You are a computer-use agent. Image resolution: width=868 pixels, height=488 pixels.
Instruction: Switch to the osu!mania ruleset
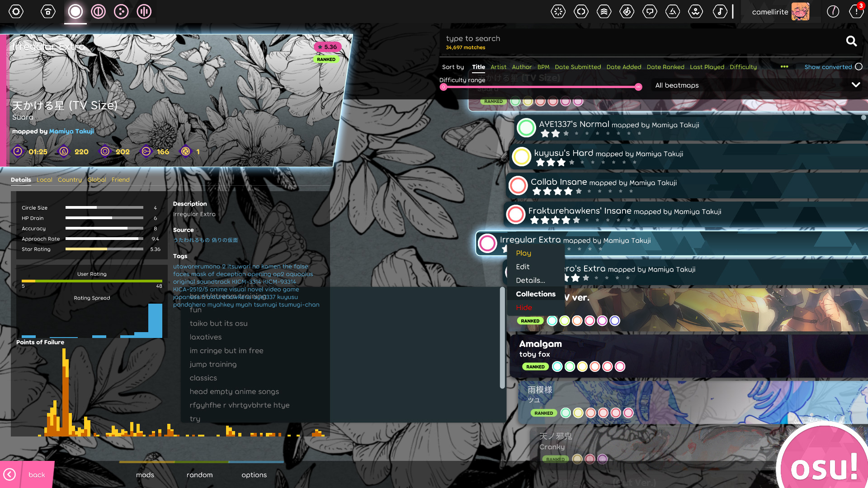144,11
